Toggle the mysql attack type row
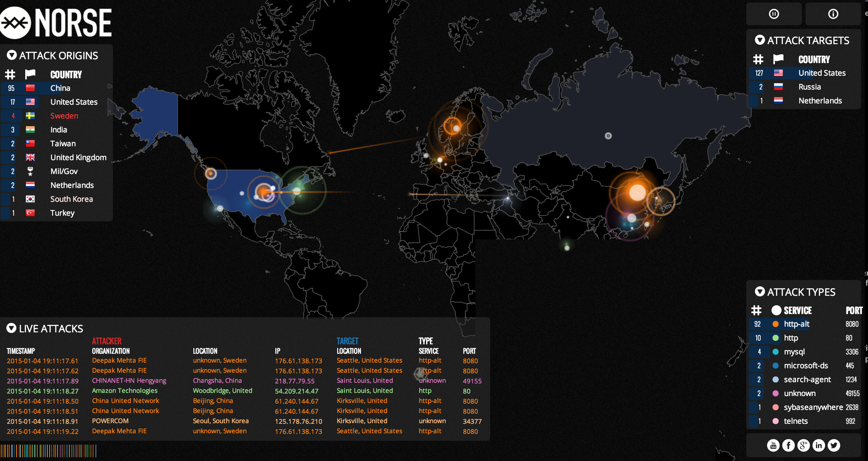 794,352
